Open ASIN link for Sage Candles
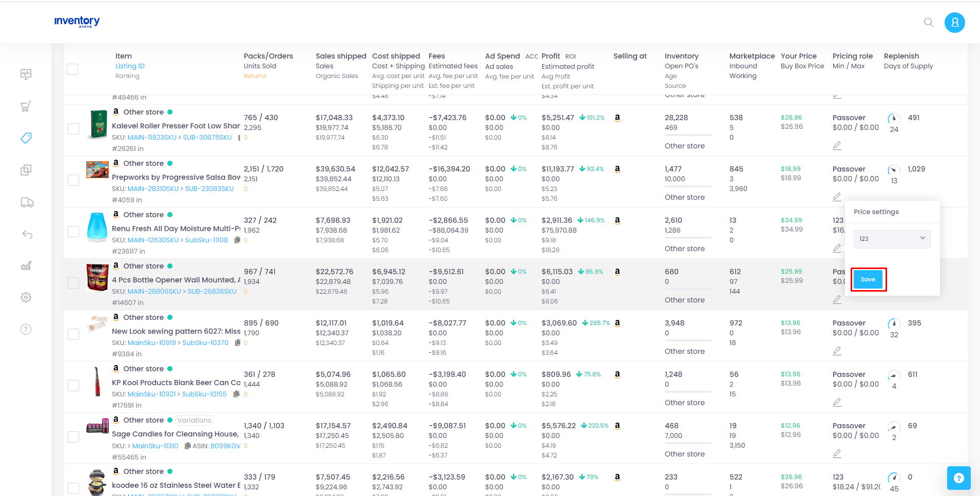Screen dimensions: 980x496 (225, 446)
